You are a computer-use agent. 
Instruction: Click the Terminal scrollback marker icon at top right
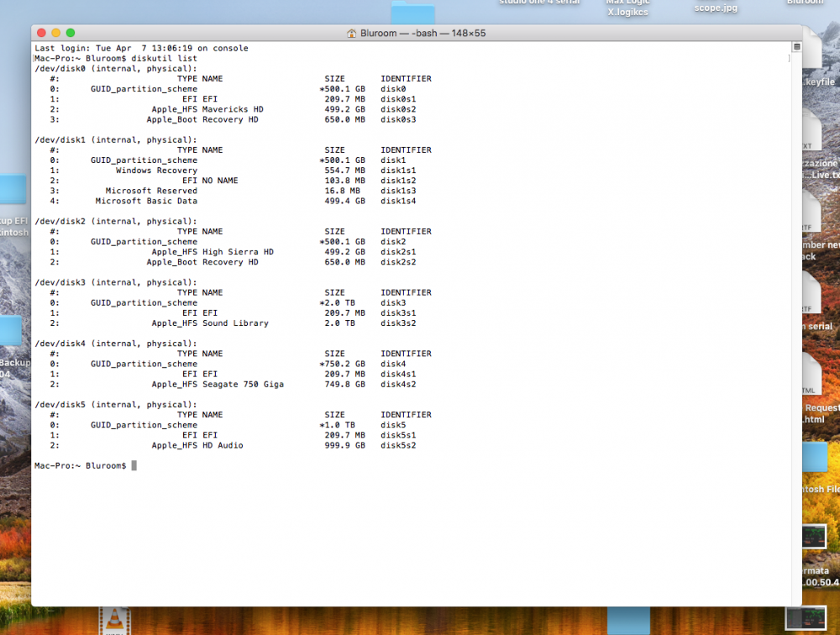pos(796,47)
